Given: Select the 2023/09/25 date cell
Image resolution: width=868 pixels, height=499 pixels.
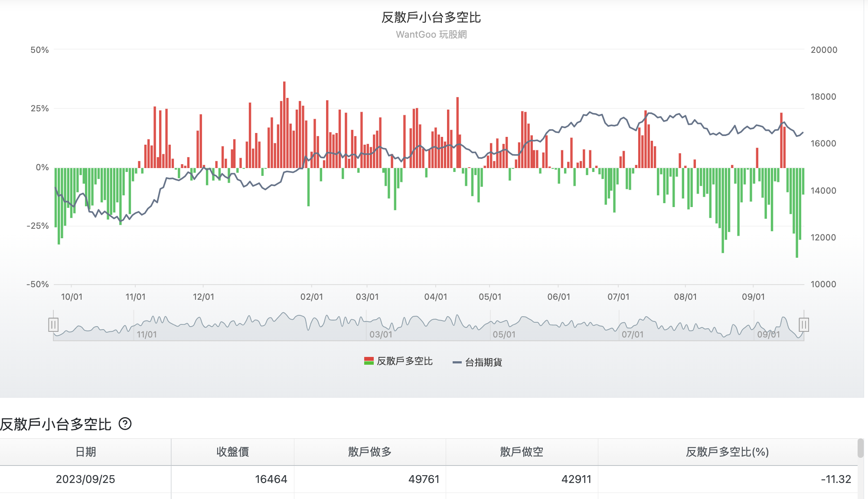Looking at the screenshot, I should coord(85,479).
